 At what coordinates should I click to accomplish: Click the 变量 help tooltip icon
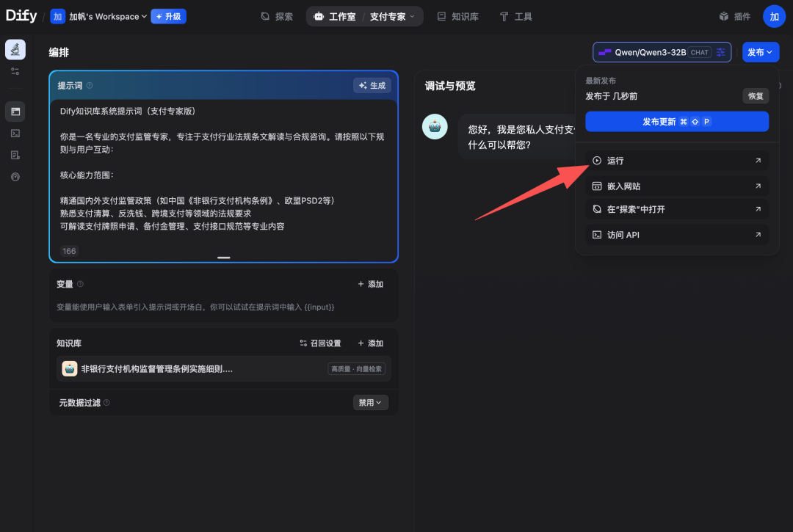(x=81, y=285)
